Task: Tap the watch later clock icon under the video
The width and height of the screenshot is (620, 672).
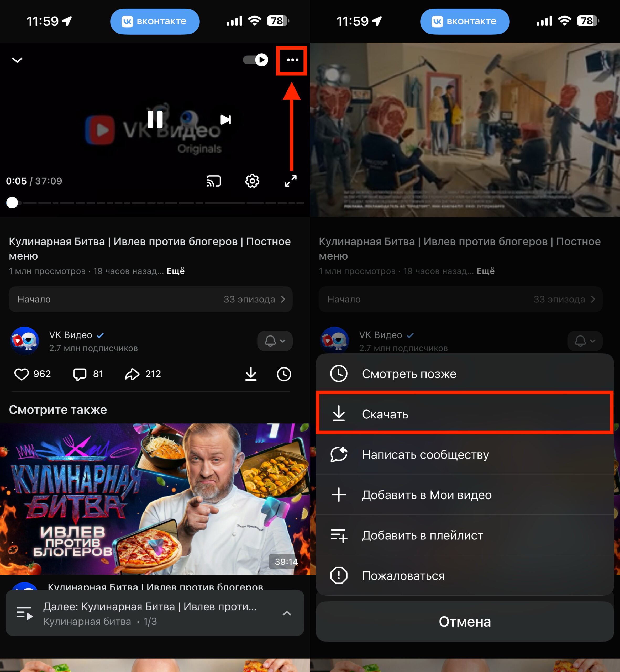Action: (x=284, y=374)
